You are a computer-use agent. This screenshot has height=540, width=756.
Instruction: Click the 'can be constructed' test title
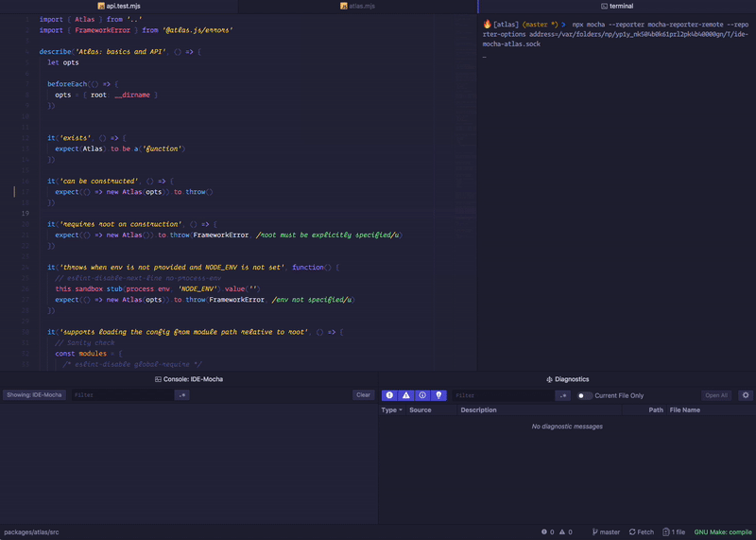point(99,181)
